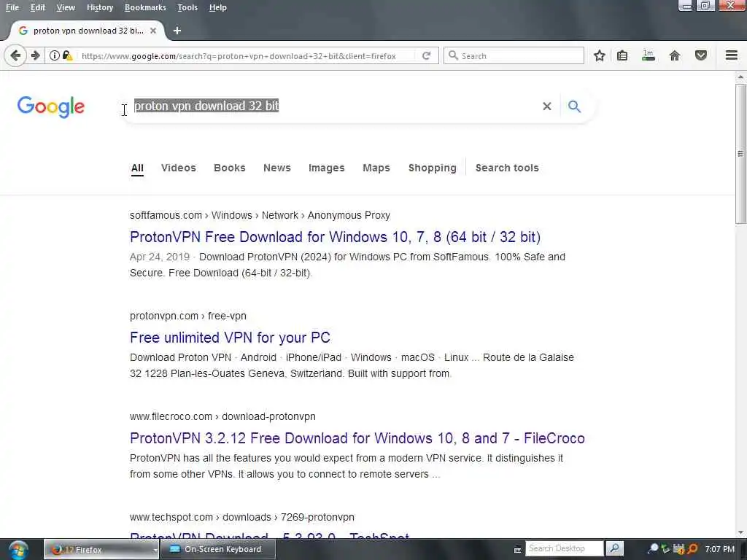Open the downloads icon in Firefox toolbar

coord(648,55)
